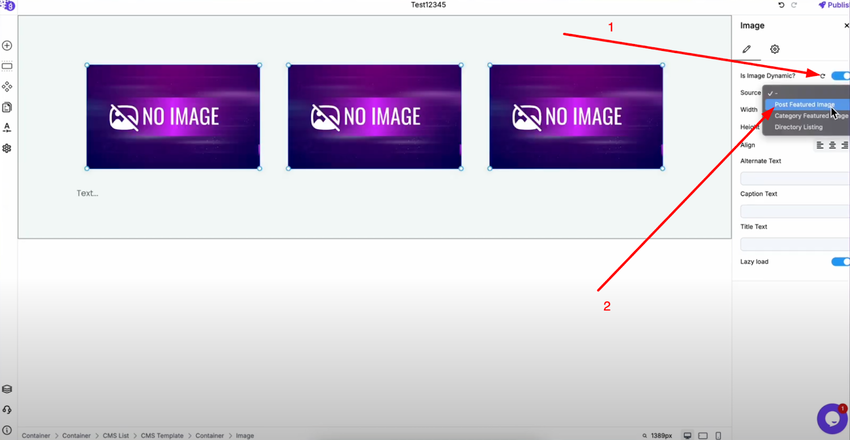Viewport: 850px width, 440px height.
Task: Open the info icon in sidebar
Action: coord(7,430)
